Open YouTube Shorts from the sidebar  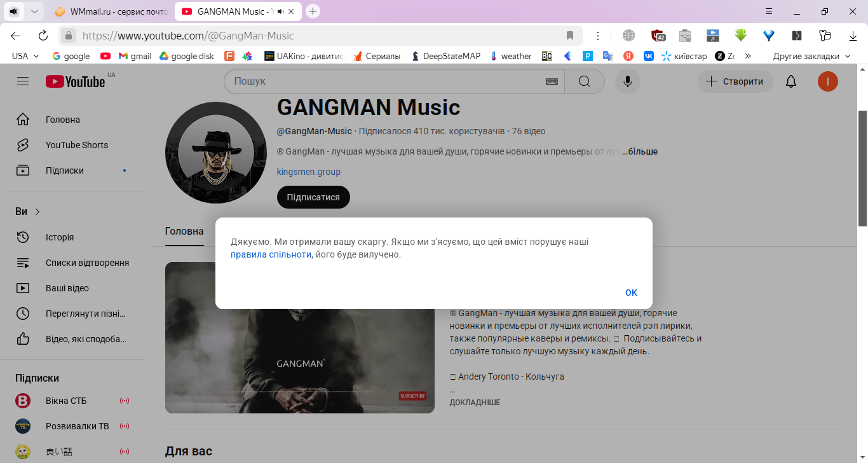pyautogui.click(x=76, y=145)
